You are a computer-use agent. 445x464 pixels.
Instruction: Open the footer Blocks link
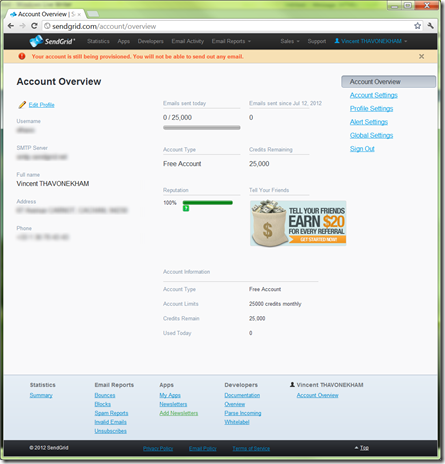click(102, 404)
